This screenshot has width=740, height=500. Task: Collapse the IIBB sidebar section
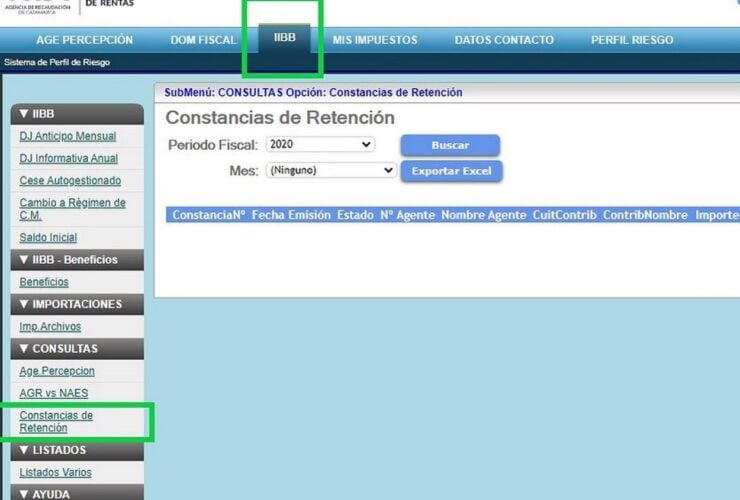[77, 114]
